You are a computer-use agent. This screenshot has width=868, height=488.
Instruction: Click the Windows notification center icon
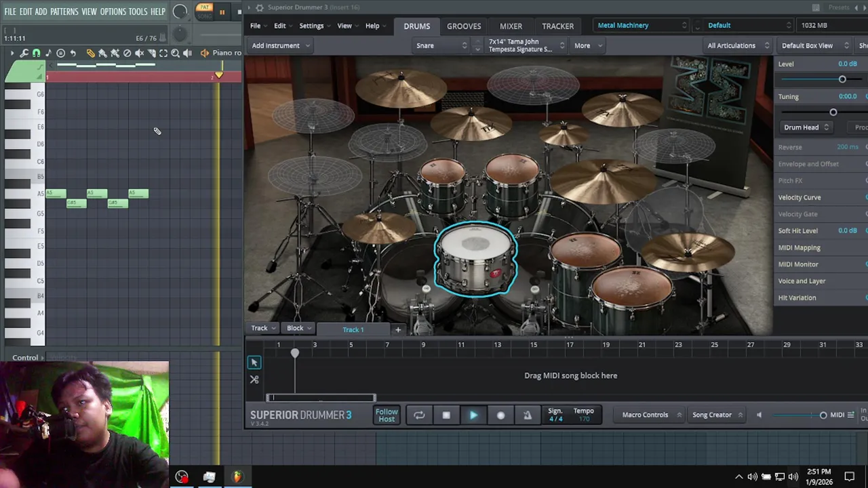click(850, 476)
